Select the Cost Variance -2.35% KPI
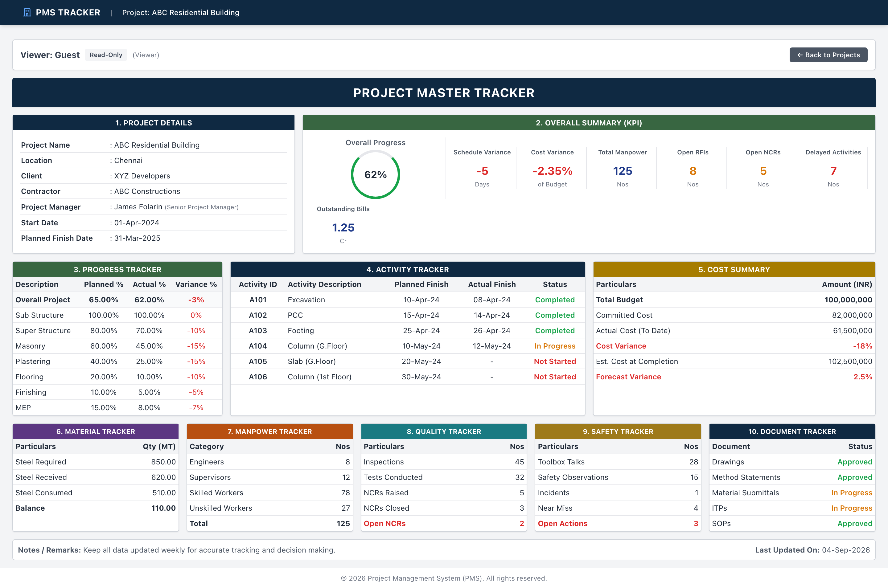 552,168
